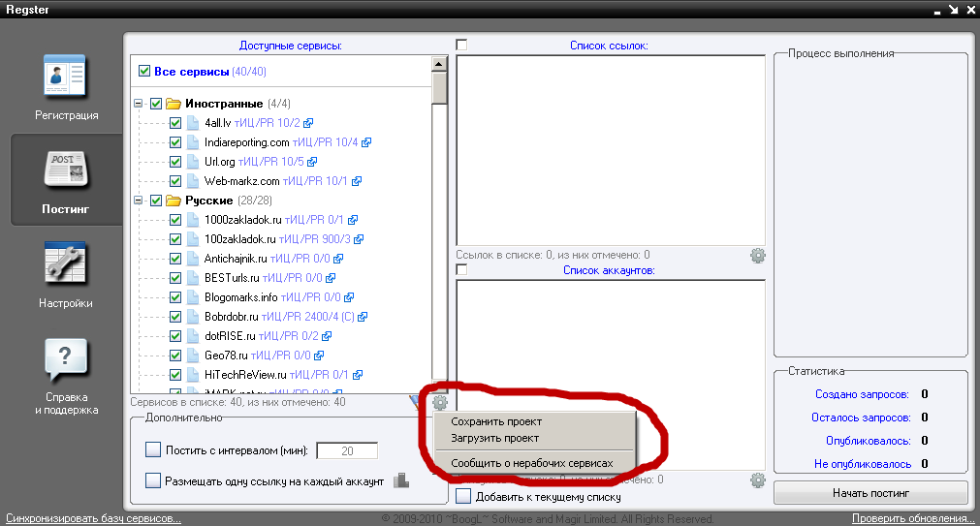Toggle checkbox beside Список аккаунтов
Viewport: 980px width, 526px height.
(x=461, y=270)
